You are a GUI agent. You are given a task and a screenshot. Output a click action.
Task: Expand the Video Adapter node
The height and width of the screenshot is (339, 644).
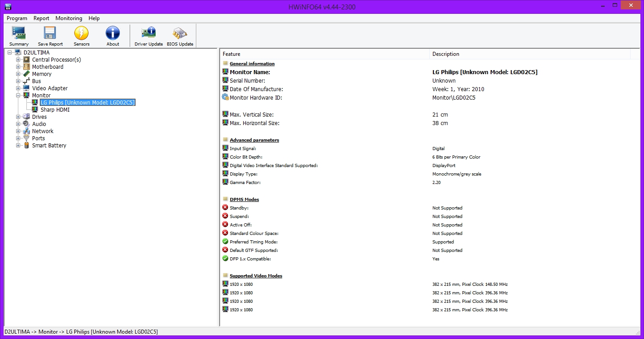point(18,88)
